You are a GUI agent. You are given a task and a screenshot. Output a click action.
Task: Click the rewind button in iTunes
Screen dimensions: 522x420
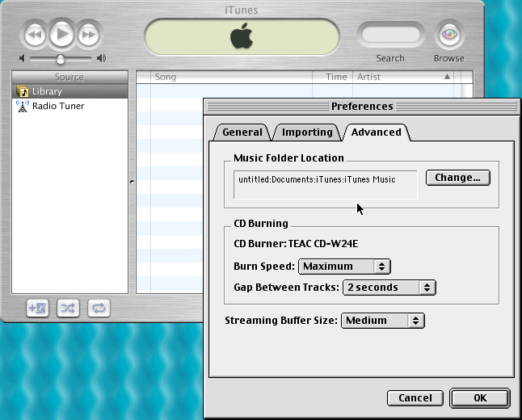pyautogui.click(x=35, y=34)
